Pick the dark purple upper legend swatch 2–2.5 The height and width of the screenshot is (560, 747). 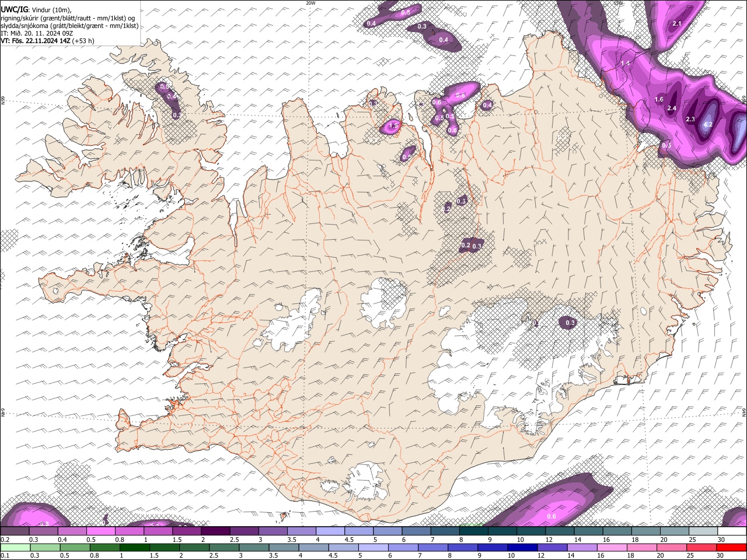click(x=215, y=531)
